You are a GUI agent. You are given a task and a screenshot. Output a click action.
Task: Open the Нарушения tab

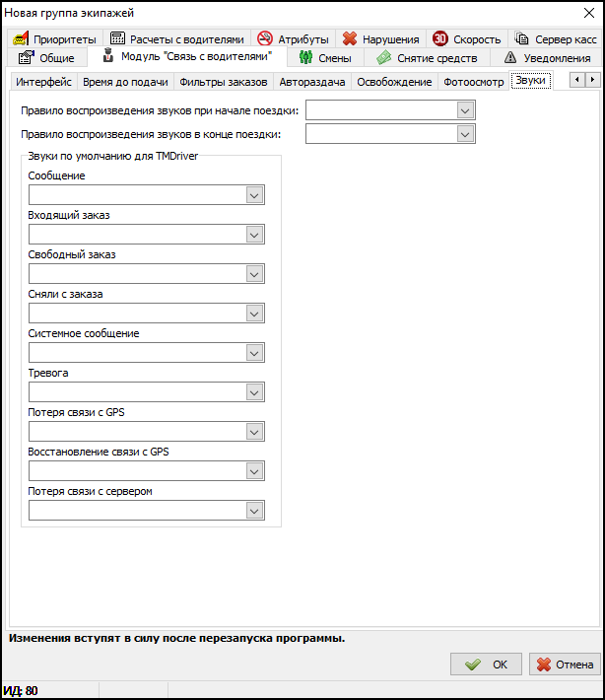tap(380, 39)
